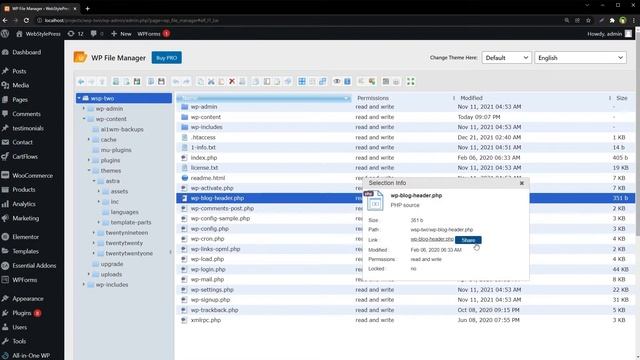Collapse the astra folder arrow
This screenshot has height=360, width=640.
[94, 181]
